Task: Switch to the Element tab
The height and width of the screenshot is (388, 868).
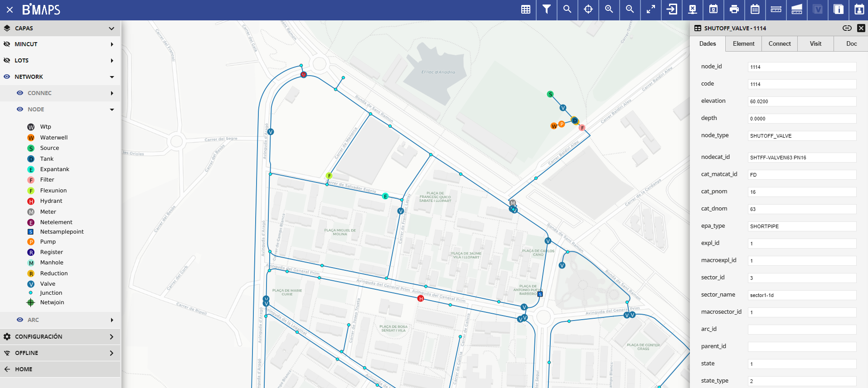Action: pyautogui.click(x=744, y=43)
